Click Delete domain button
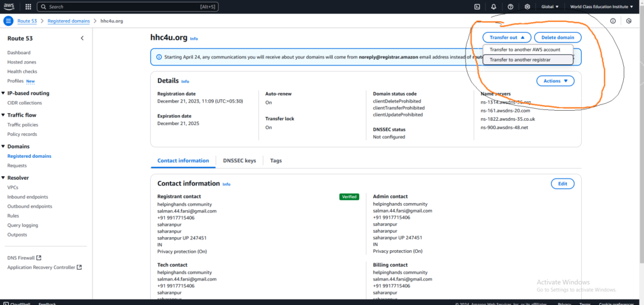This screenshot has width=644, height=305. 558,37
